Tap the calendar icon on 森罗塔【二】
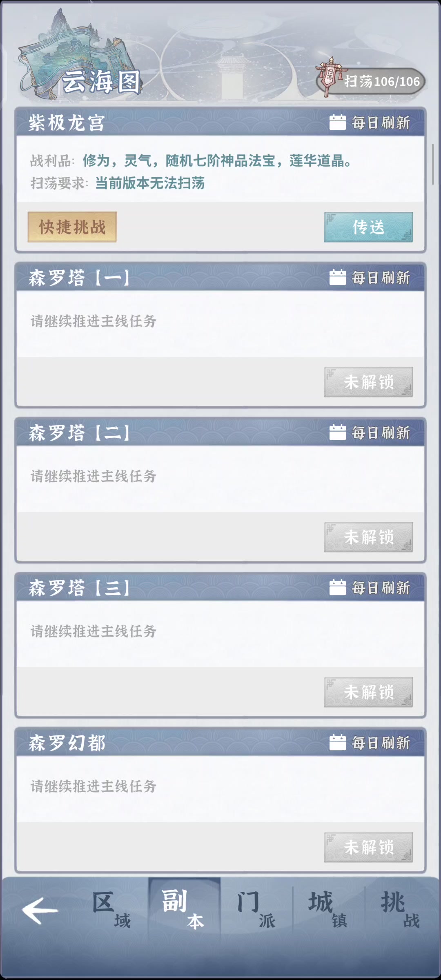Screen dimensions: 441x980 coord(337,432)
